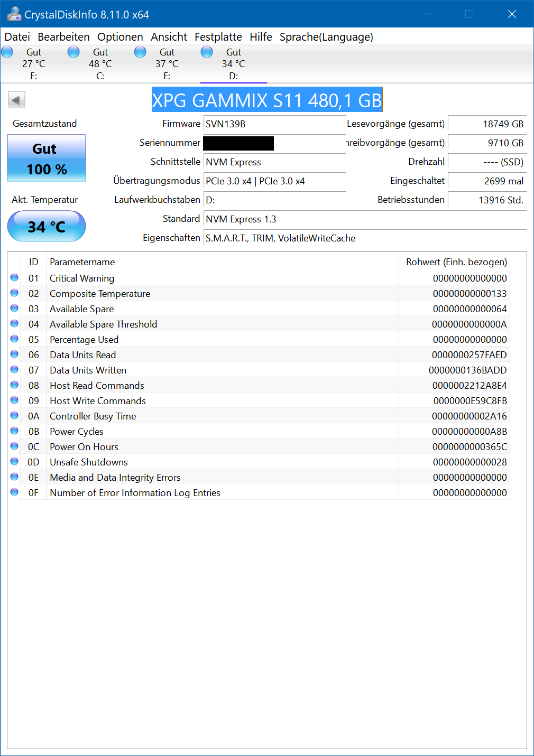
Task: Click status orb for Host Read Commands row
Action: [x=14, y=385]
